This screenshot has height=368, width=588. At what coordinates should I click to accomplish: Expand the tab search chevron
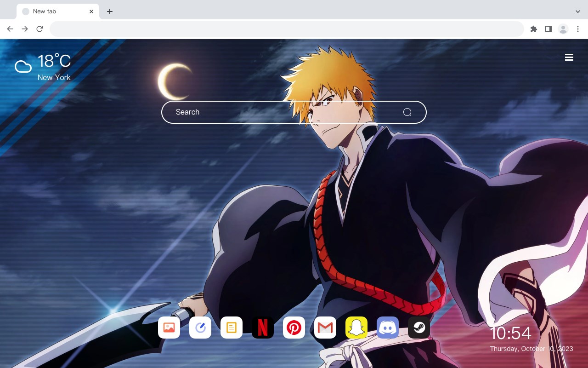[578, 11]
